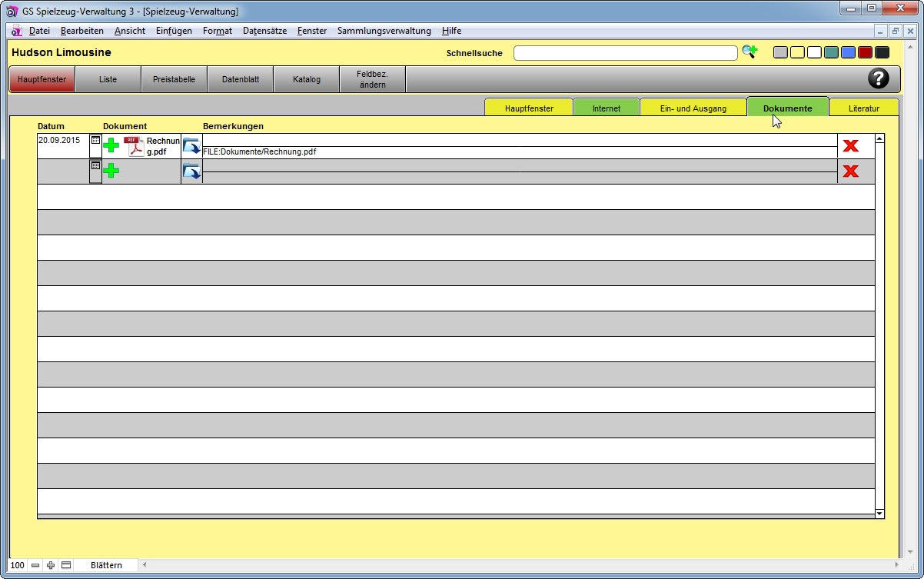Click the Katalog button
This screenshot has width=924, height=579.
[x=306, y=79]
